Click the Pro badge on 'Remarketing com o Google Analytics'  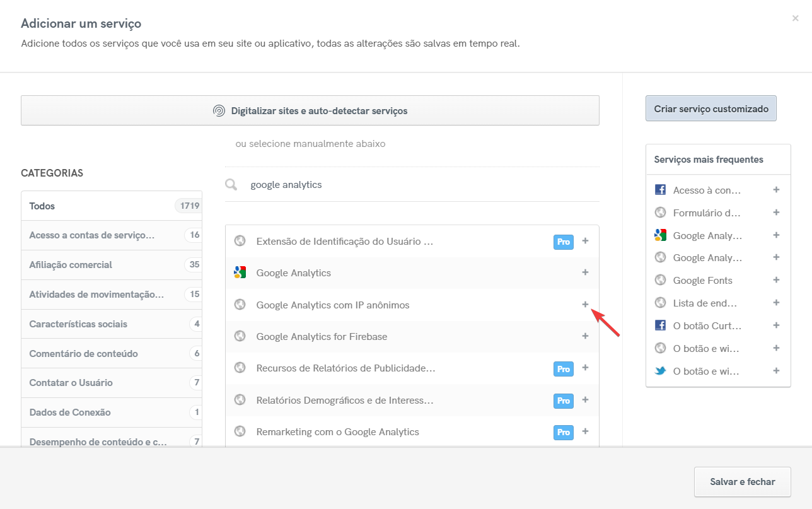click(x=563, y=432)
